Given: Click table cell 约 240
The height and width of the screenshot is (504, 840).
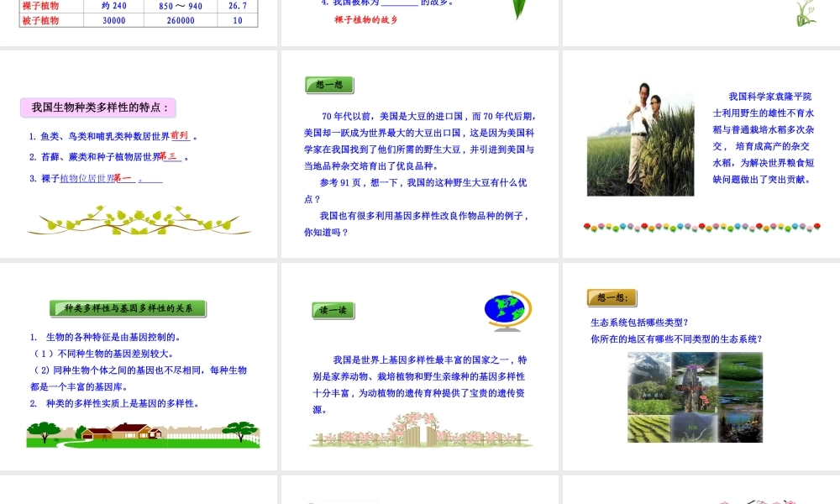Looking at the screenshot, I should [114, 6].
